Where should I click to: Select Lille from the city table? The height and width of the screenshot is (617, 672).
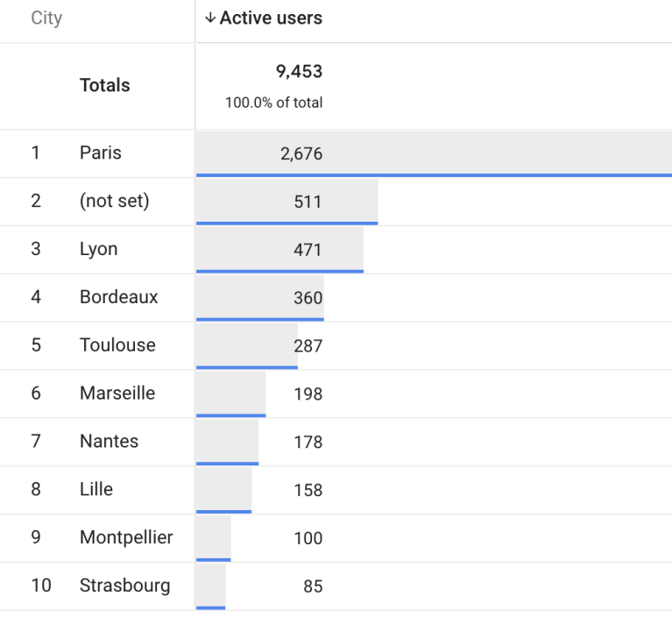pyautogui.click(x=96, y=490)
